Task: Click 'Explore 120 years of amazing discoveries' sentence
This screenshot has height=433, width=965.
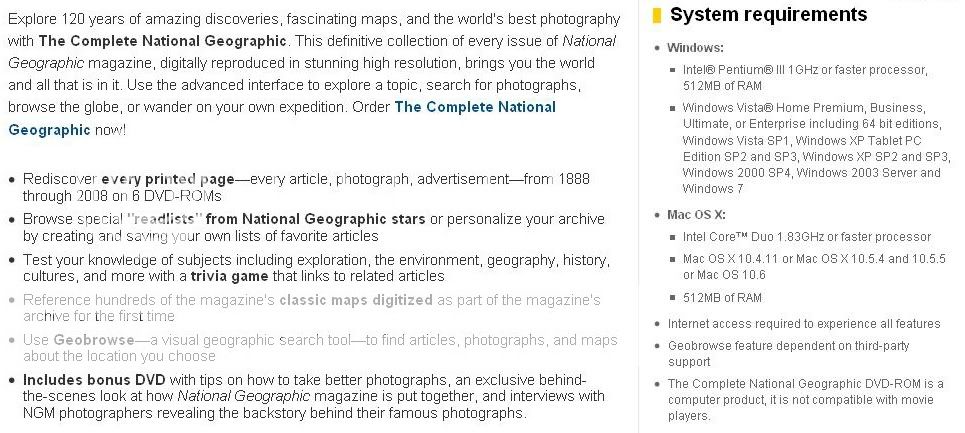Action: (x=314, y=19)
